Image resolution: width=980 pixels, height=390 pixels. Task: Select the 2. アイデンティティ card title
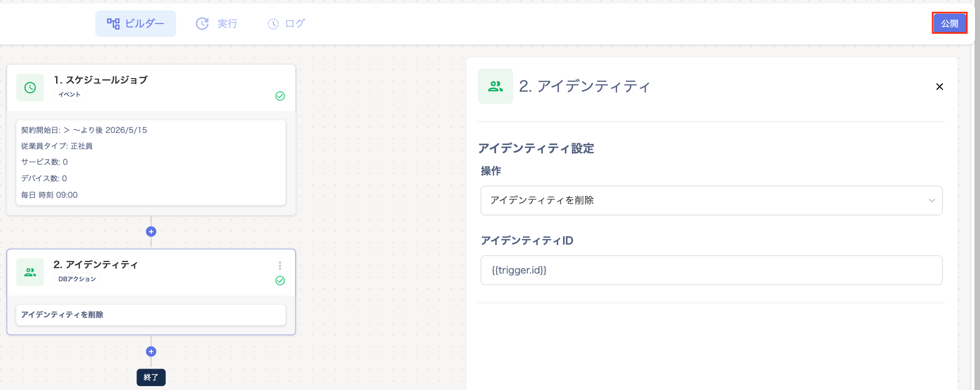pyautogui.click(x=96, y=265)
